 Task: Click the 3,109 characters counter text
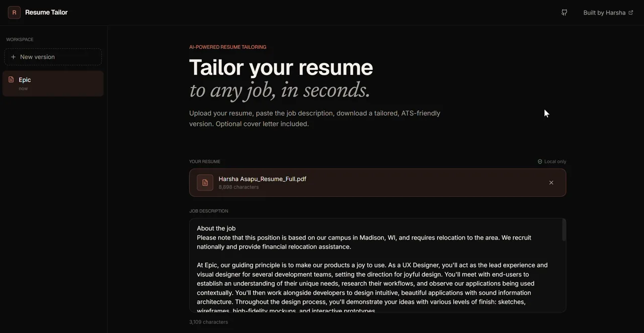pos(208,322)
